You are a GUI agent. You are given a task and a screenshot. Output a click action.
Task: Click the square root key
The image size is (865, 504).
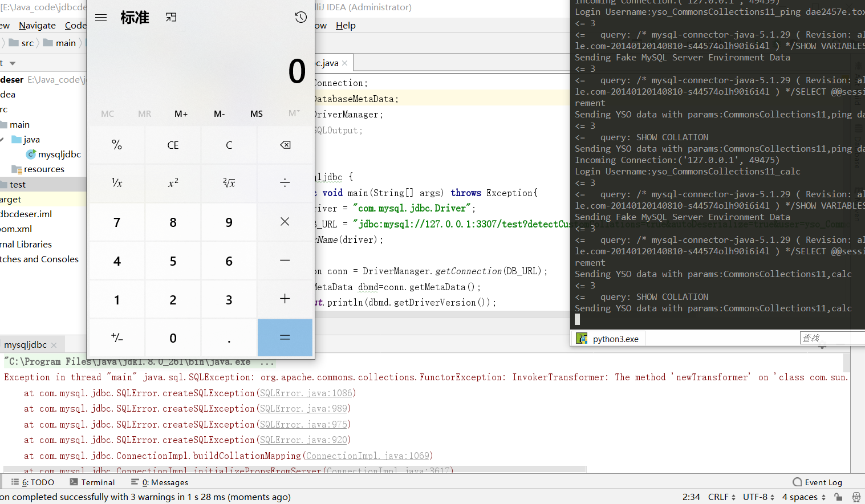click(x=229, y=183)
